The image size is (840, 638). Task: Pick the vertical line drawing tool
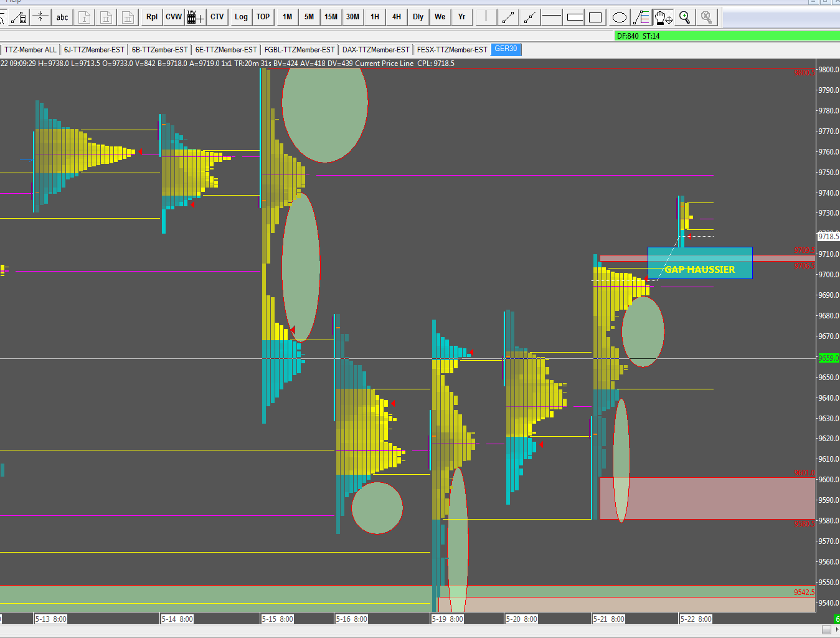click(x=486, y=17)
